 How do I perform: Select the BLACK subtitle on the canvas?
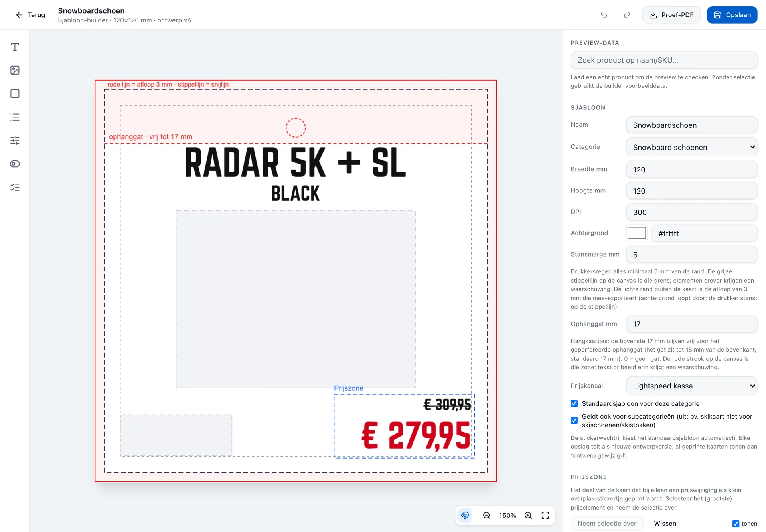pos(296,194)
